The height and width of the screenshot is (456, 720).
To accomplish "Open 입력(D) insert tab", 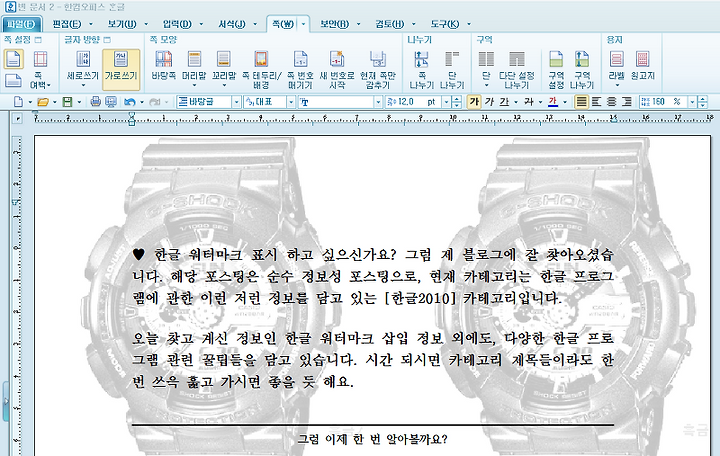I will pos(177,24).
